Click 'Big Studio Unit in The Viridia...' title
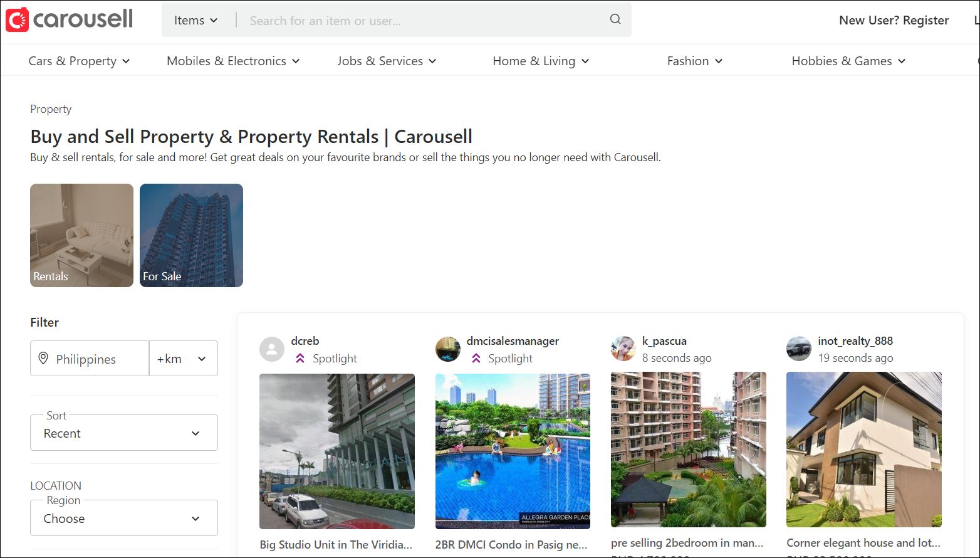Viewport: 980px width, 558px height. pyautogui.click(x=336, y=544)
